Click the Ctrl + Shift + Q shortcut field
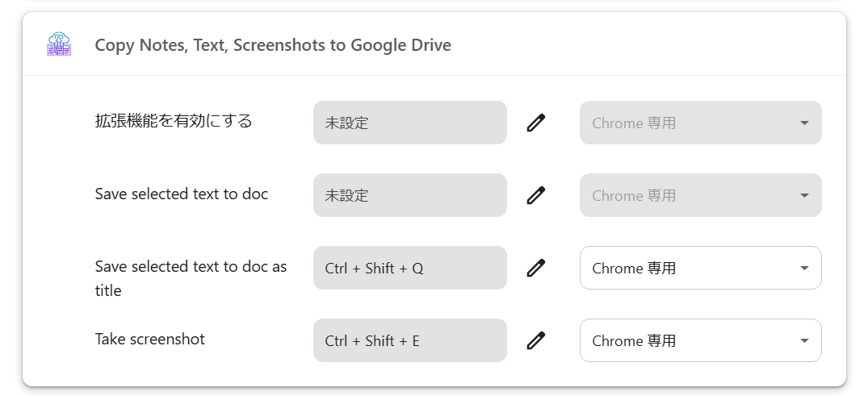Screen dimensions: 868x396 pos(409,268)
